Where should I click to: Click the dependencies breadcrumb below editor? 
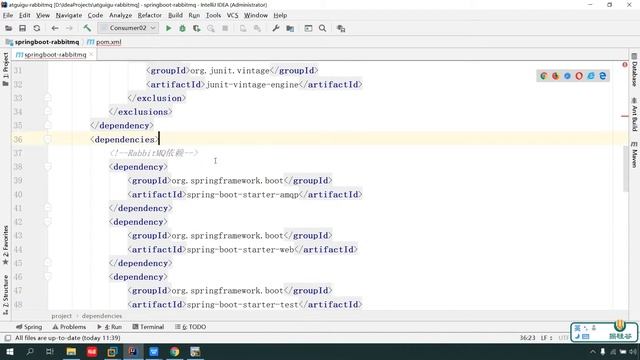[102, 316]
